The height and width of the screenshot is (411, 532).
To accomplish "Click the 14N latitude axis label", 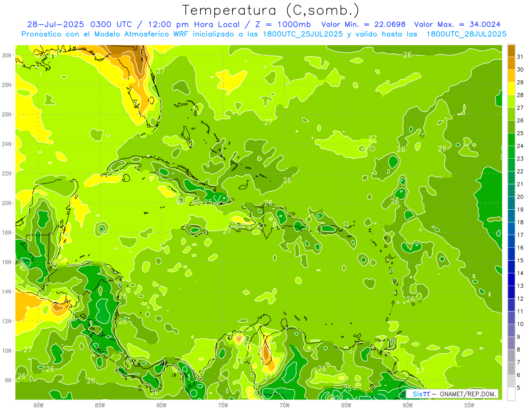I will point(8,291).
